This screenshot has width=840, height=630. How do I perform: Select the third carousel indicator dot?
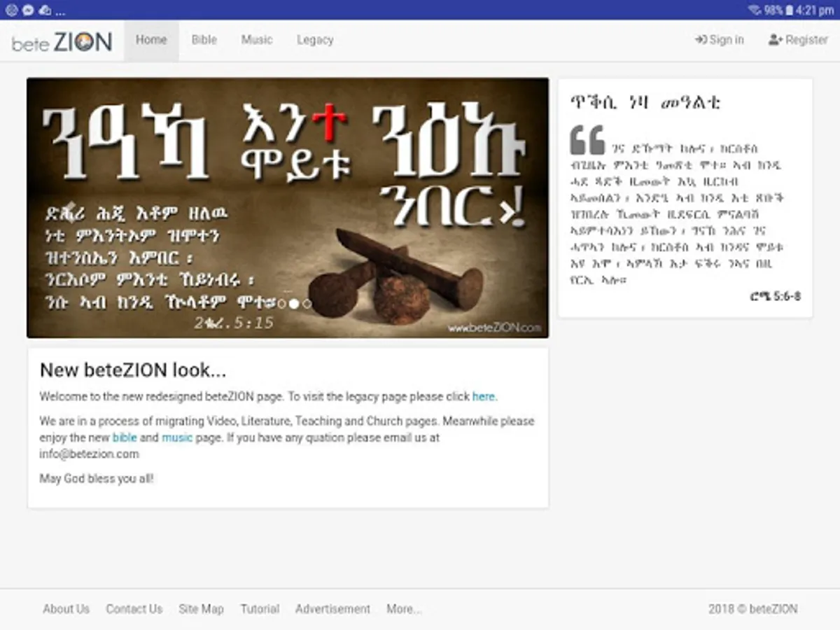click(x=307, y=304)
